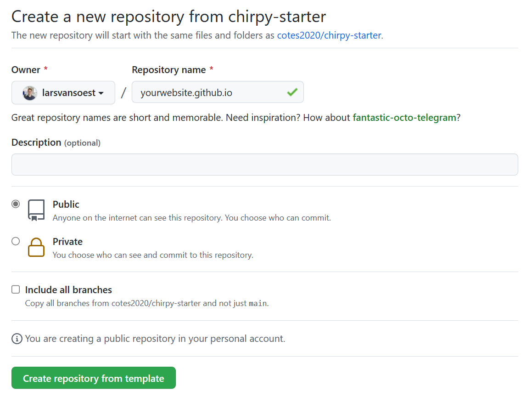532x403 pixels.
Task: Click the Description label above the text box
Action: click(x=36, y=142)
